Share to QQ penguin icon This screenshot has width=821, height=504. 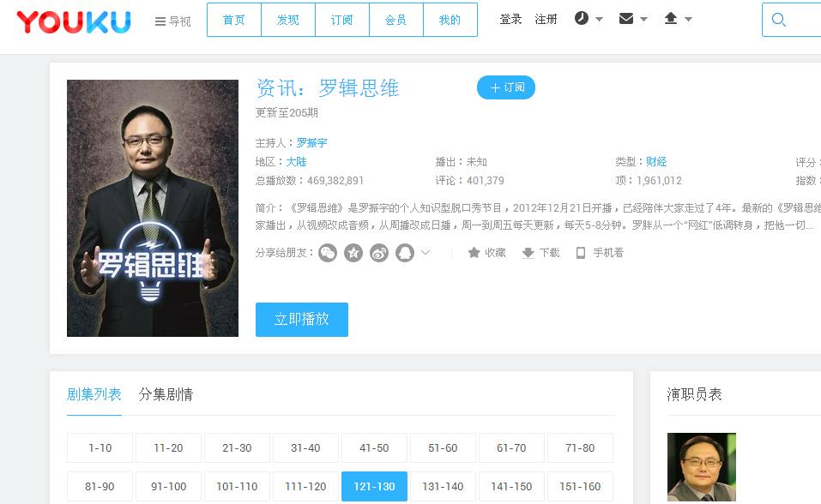[x=405, y=254]
